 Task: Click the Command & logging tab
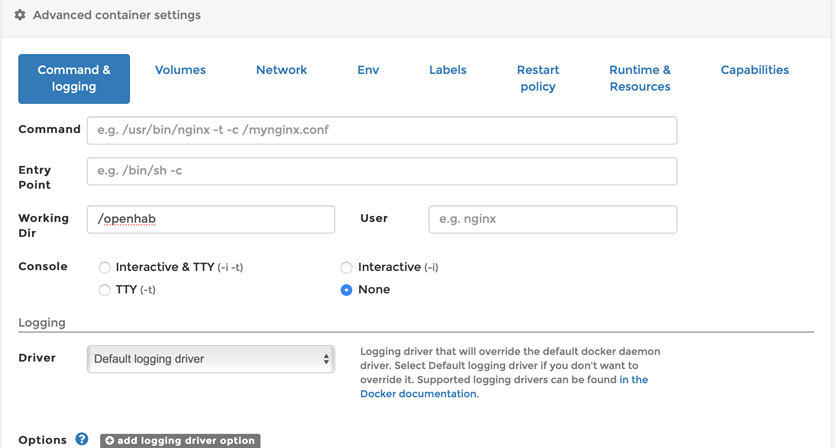(x=74, y=78)
